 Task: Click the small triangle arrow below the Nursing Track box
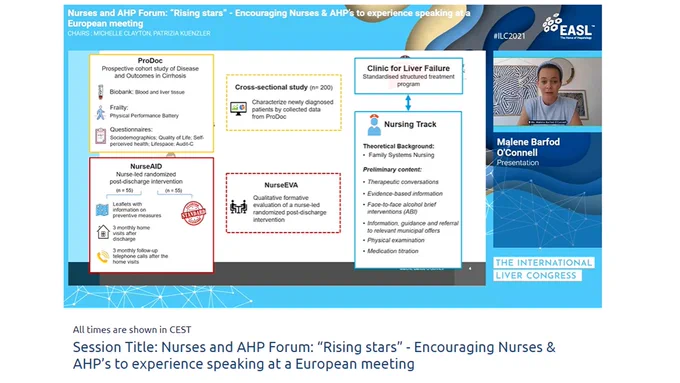coord(470,269)
